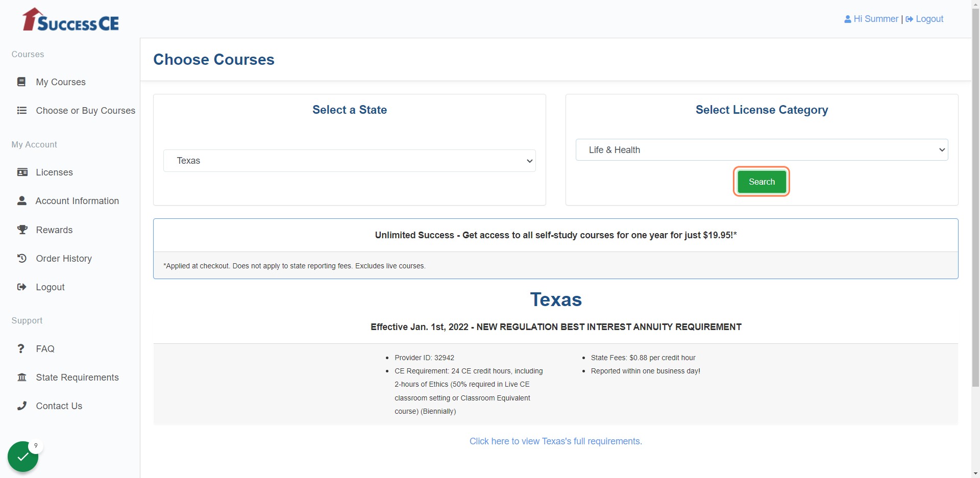The height and width of the screenshot is (478, 980).
Task: Click the sidebar Logout arrow icon
Action: click(x=22, y=287)
